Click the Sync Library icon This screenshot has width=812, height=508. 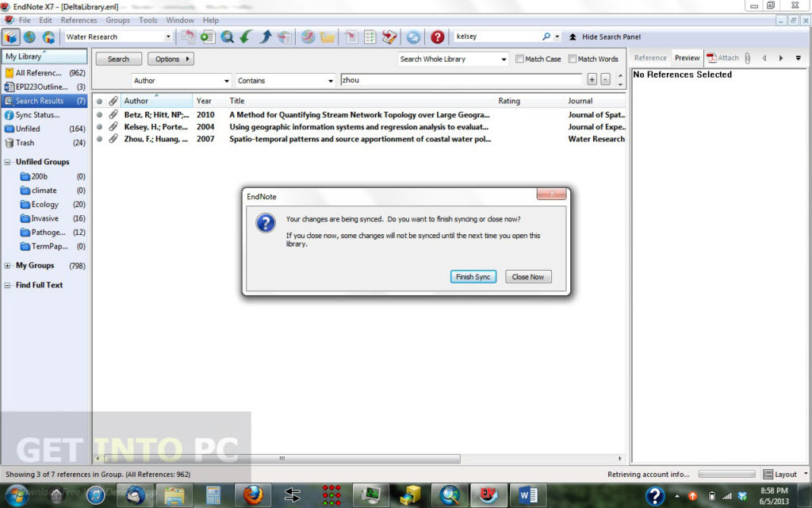tap(413, 37)
